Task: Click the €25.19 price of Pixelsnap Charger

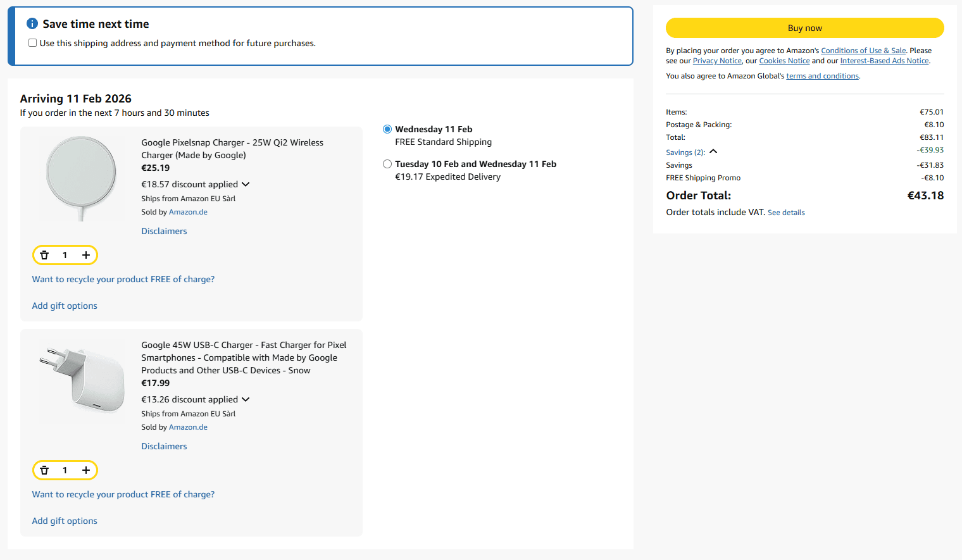Action: point(156,168)
